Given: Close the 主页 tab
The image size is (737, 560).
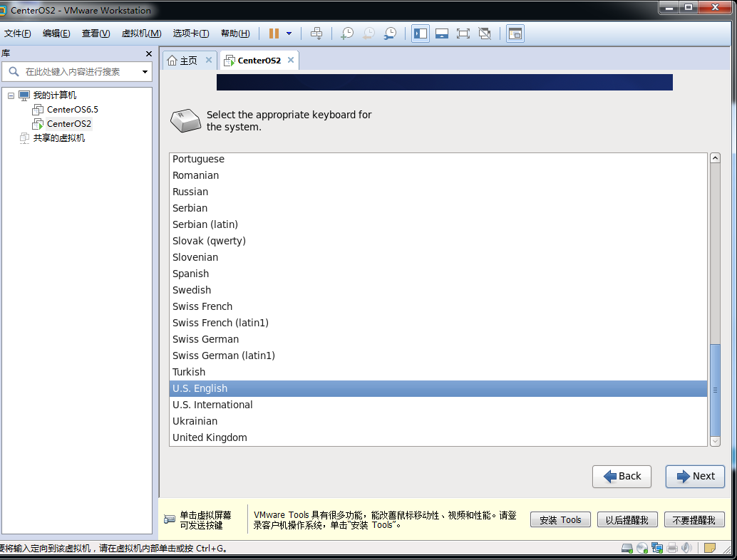Looking at the screenshot, I should coord(209,60).
